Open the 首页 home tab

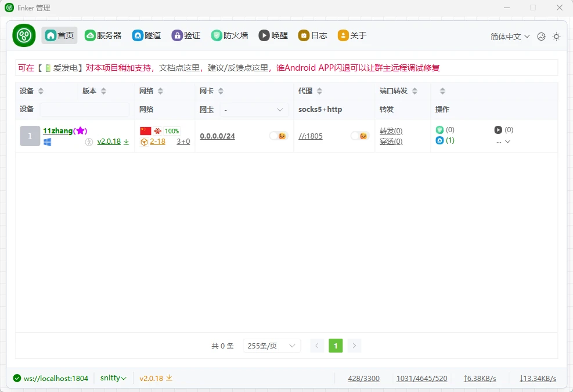59,35
